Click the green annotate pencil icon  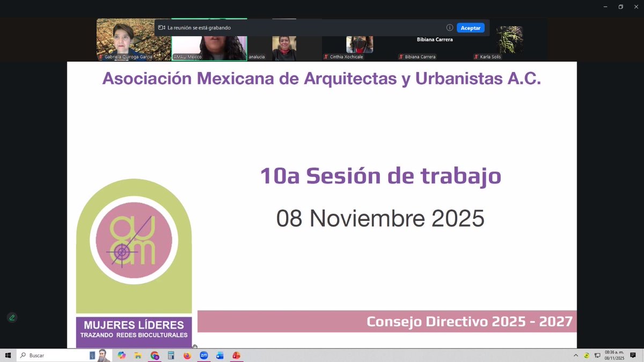click(x=12, y=317)
